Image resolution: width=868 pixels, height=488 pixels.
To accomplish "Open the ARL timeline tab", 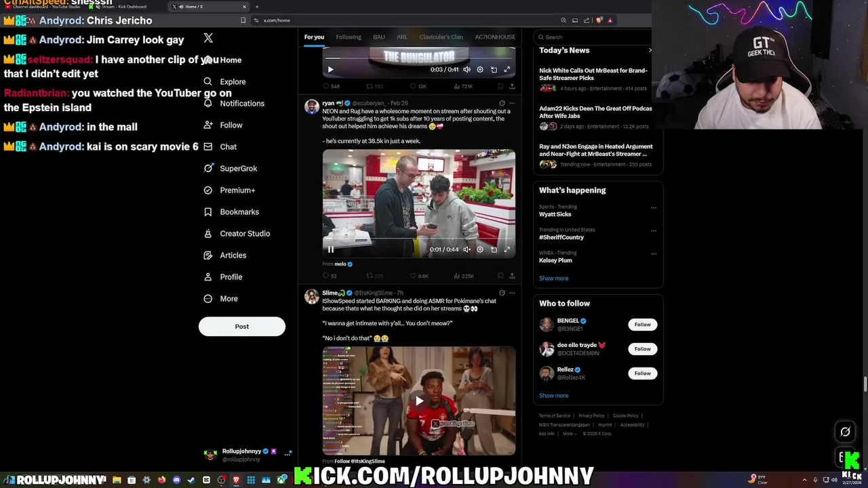I will 402,37.
